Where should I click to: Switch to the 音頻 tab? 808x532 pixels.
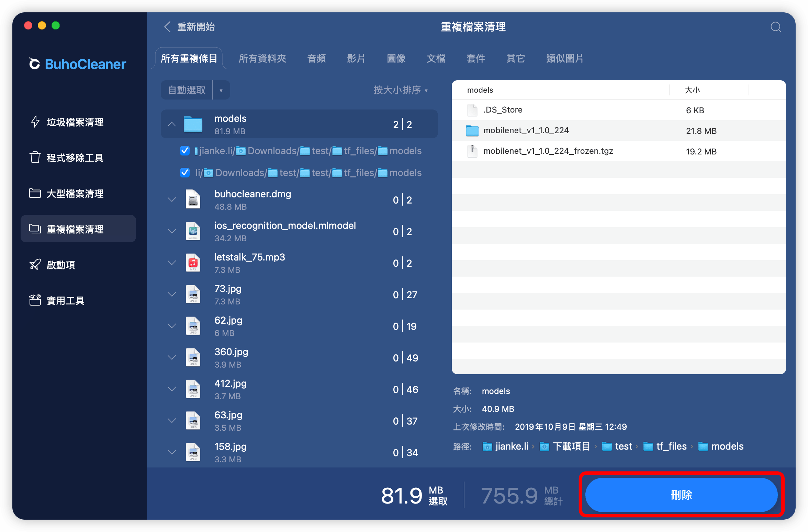[x=316, y=59]
